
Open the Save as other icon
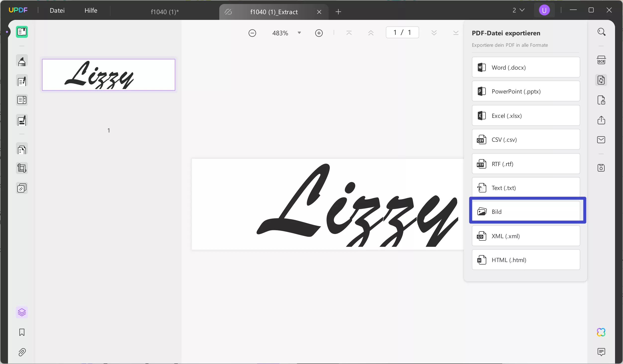point(601,168)
